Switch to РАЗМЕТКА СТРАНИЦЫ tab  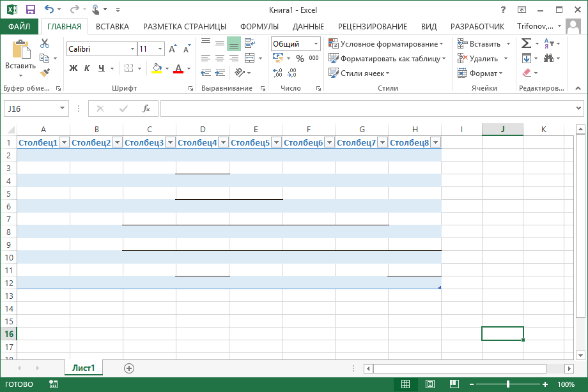(185, 27)
